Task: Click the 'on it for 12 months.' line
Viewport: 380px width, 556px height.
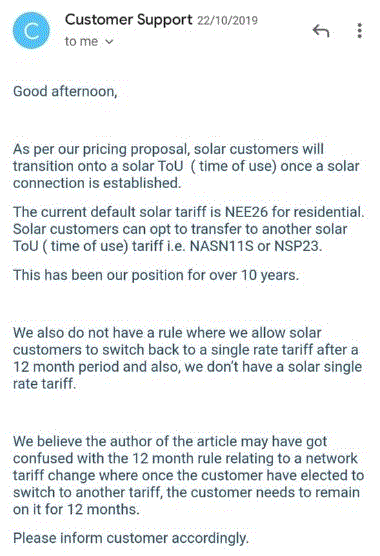Action: click(x=76, y=510)
